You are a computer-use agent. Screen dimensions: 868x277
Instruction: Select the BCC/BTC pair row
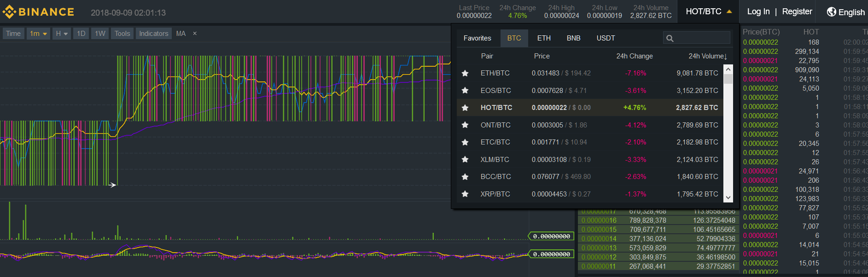[x=590, y=177]
